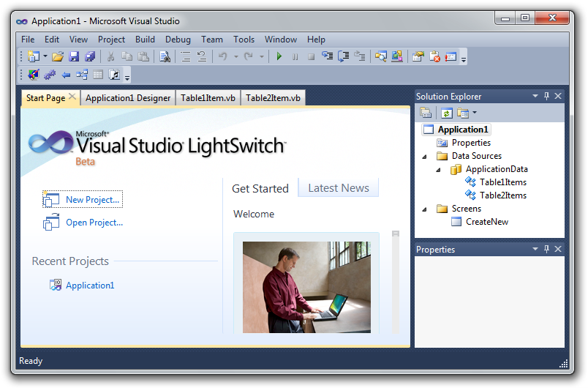The height and width of the screenshot is (388, 588).
Task: Click the Step Over icon
Action: tap(343, 56)
